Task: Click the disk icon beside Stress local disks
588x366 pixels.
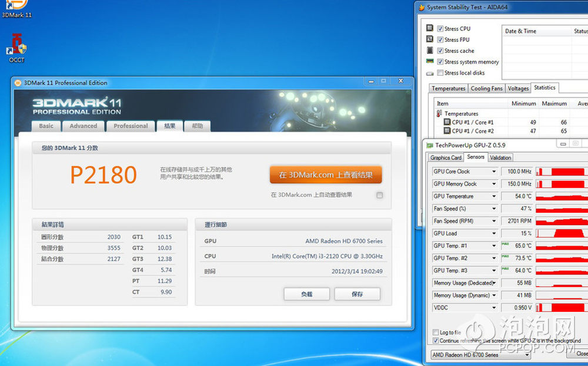Action: 430,73
